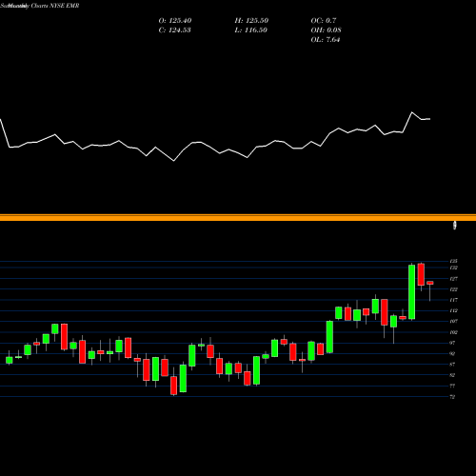This screenshot has height=476, width=476.
Task: Click the 72 price axis label
Action: (x=452, y=397)
